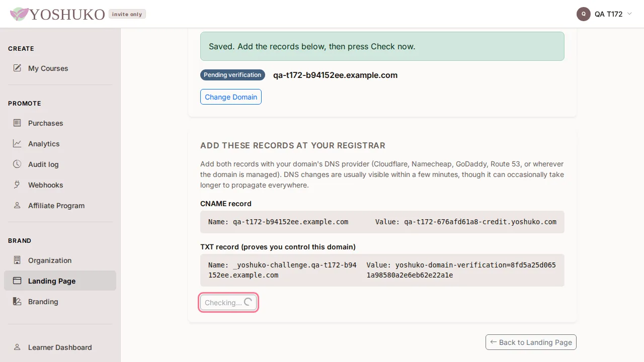Click the Add These Records heading
The image size is (644, 362).
[x=293, y=145]
